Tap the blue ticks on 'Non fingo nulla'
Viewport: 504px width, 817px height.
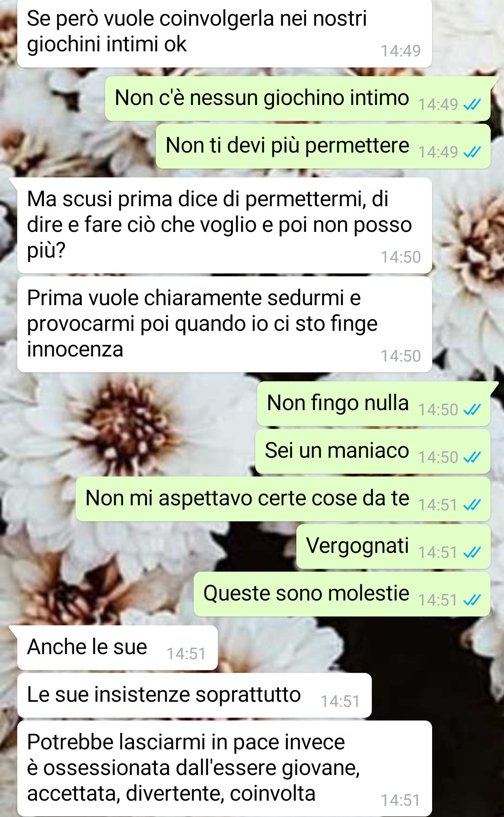tap(472, 410)
